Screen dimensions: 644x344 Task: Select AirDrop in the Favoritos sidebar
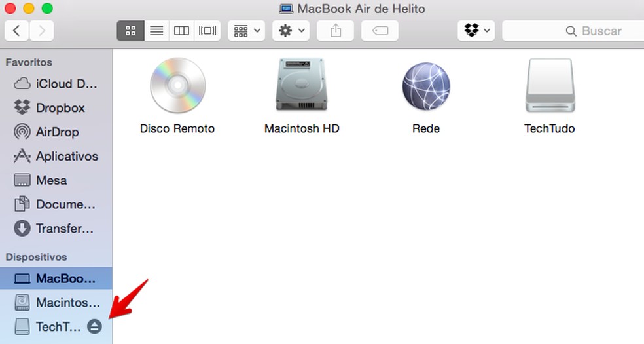(56, 132)
